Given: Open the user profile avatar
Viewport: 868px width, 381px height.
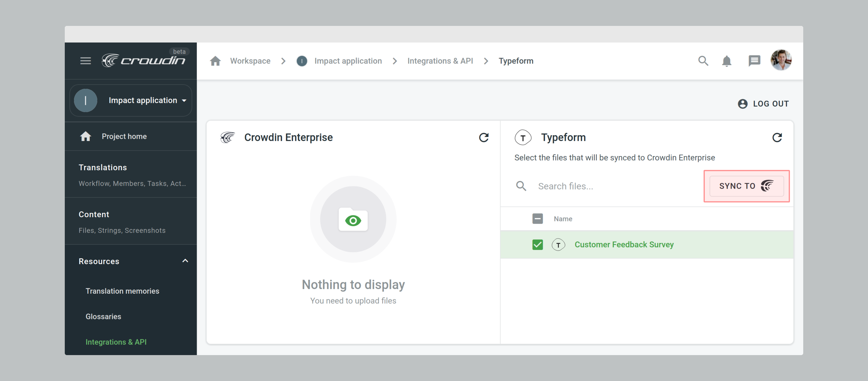Looking at the screenshot, I should (x=781, y=60).
